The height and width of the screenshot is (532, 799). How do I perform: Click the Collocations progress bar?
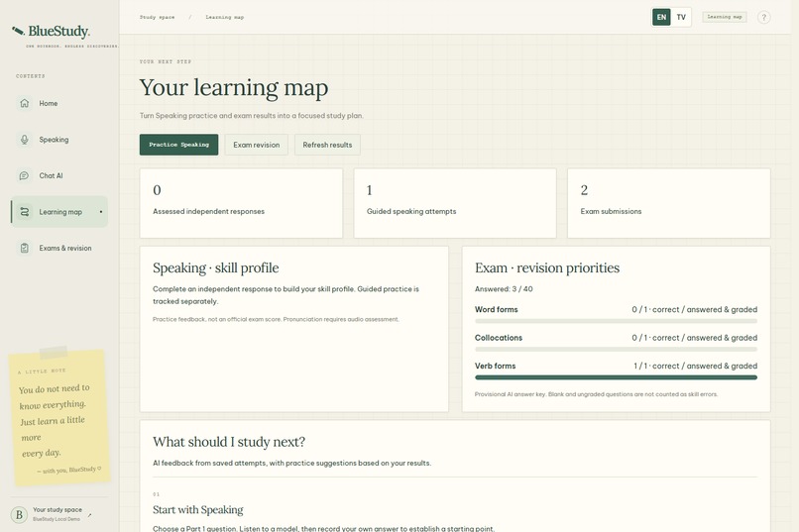pos(616,350)
